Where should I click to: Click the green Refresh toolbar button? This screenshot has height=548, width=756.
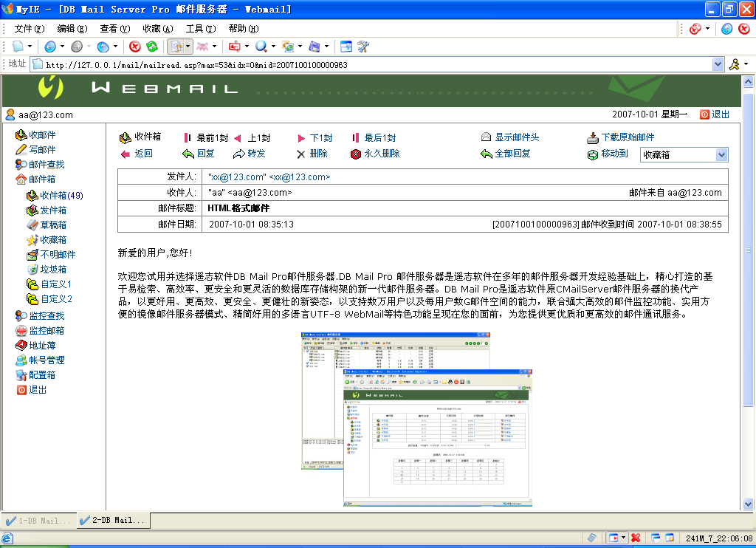tap(152, 47)
